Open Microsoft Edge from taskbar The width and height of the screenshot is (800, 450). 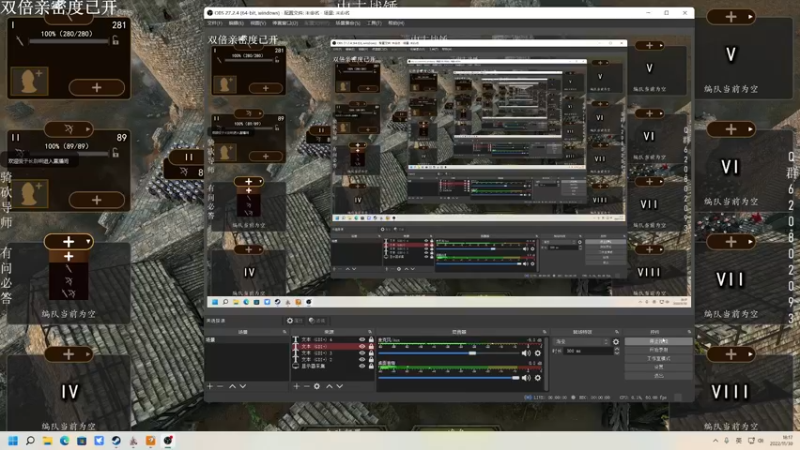(64, 441)
